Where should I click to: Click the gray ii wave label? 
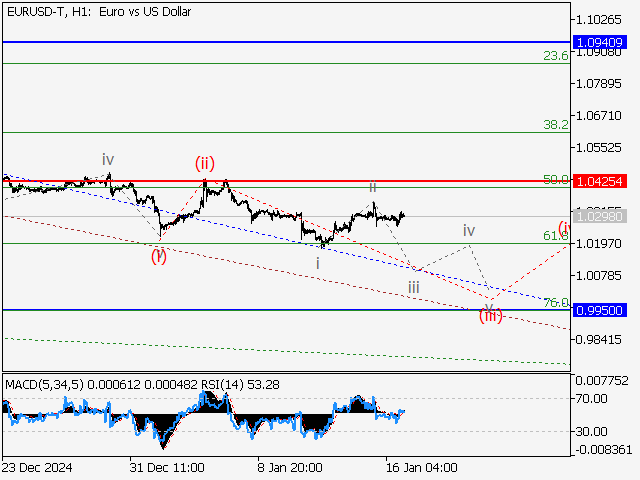(x=372, y=187)
